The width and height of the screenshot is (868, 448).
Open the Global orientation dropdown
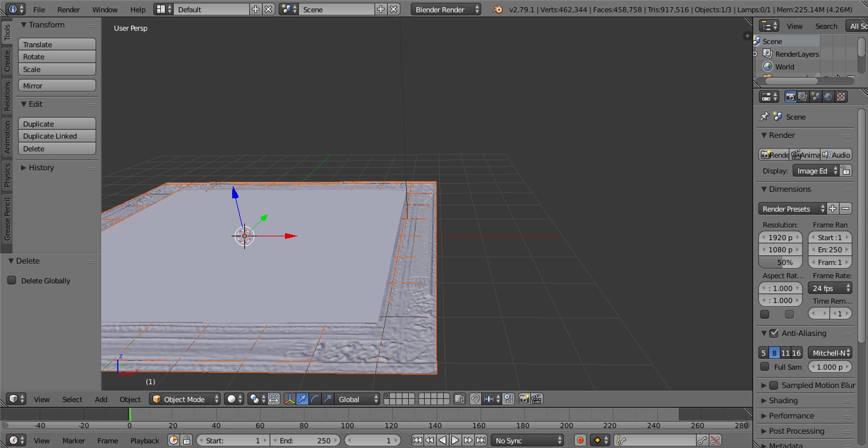357,399
